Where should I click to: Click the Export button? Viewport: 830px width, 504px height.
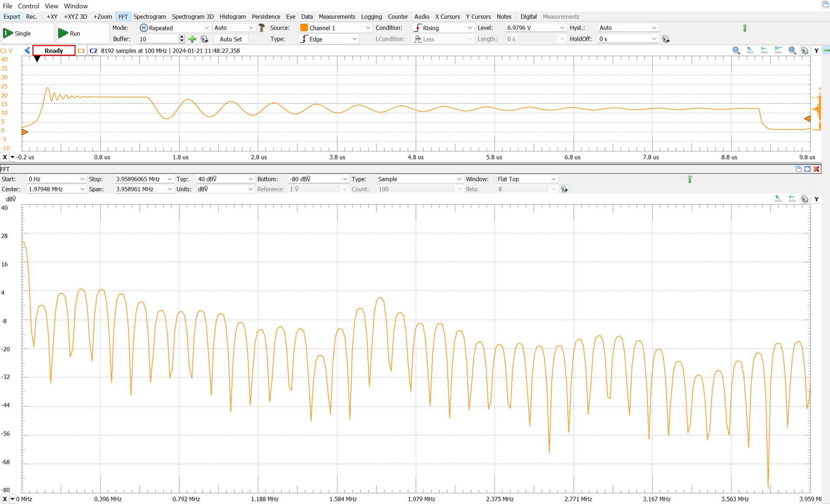tap(12, 16)
